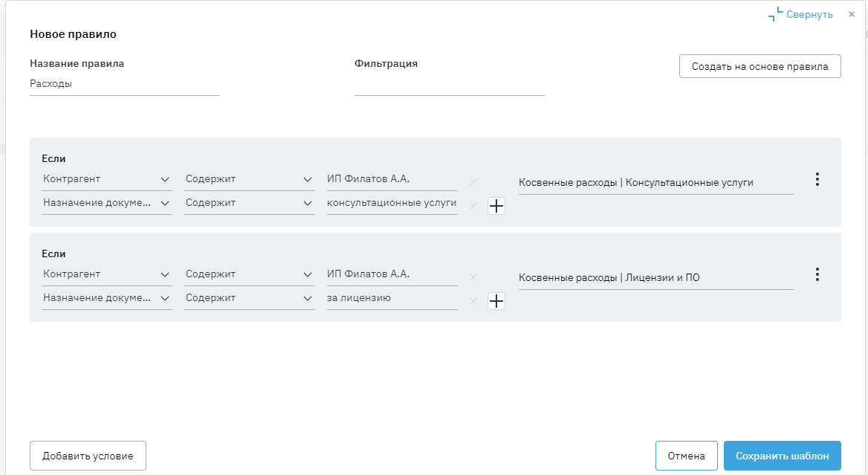Remove first ИП Филатов А.А. condition row

pos(473,182)
